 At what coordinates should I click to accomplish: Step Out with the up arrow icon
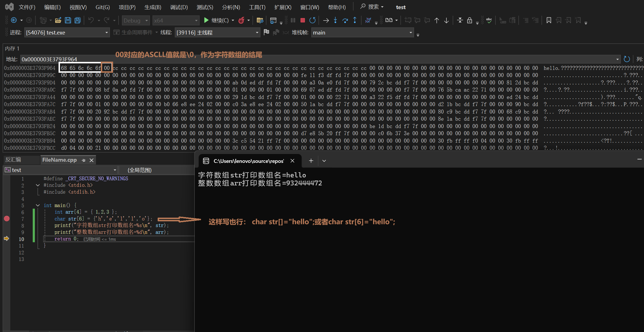pyautogui.click(x=355, y=20)
